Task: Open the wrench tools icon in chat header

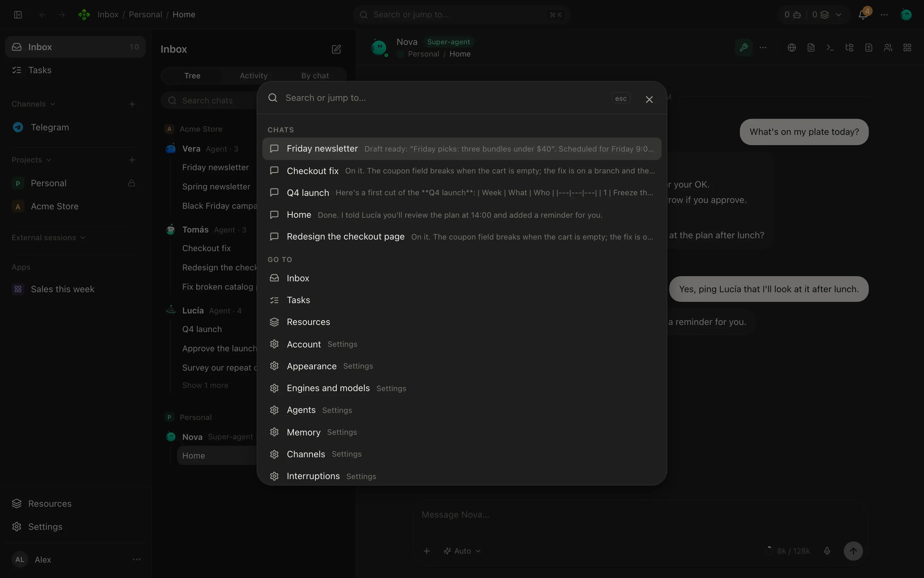Action: tap(743, 48)
